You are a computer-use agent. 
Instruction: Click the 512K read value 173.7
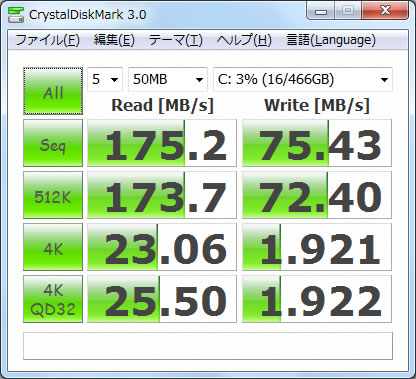162,195
